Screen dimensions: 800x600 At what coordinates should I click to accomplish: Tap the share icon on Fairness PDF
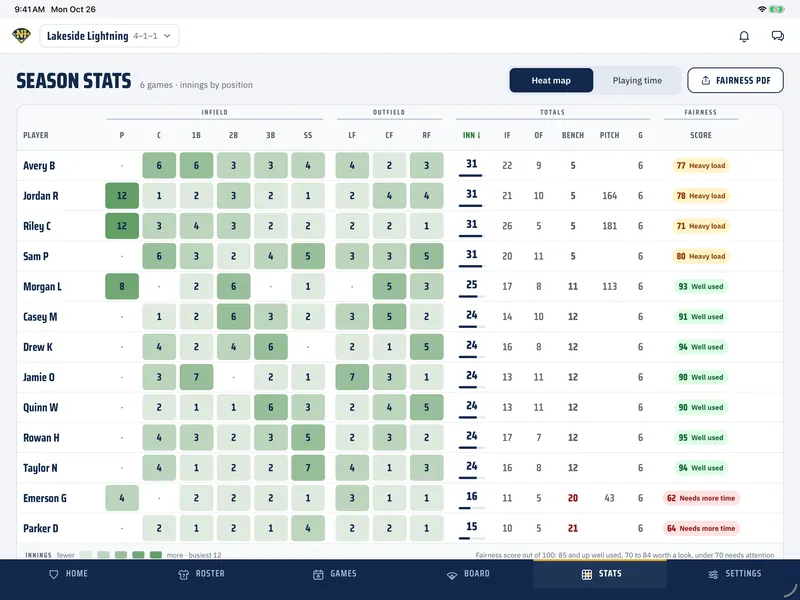click(x=706, y=81)
